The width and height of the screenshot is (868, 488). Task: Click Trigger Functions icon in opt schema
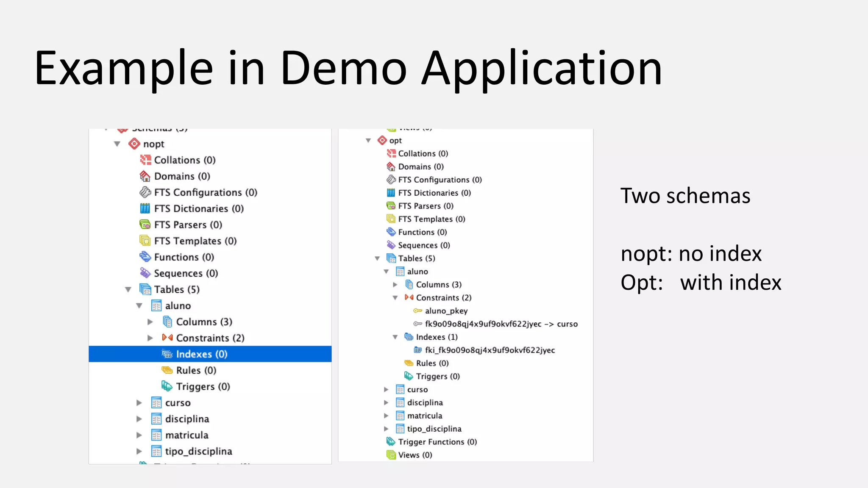point(391,442)
